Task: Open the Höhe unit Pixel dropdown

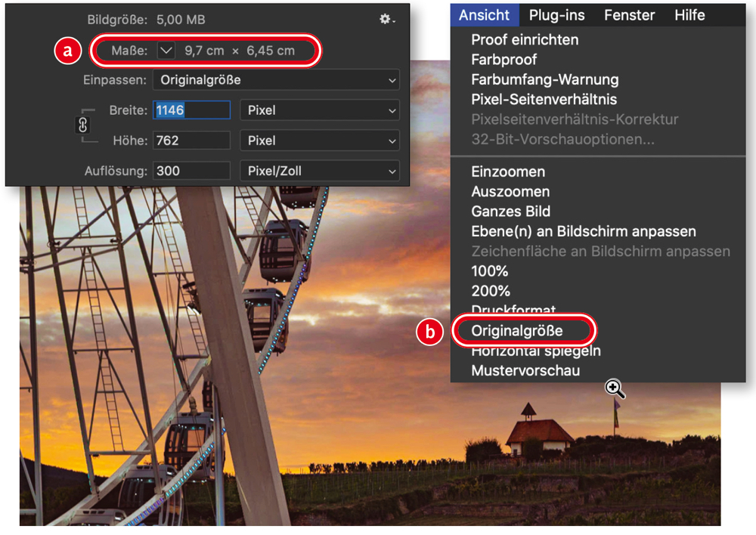Action: pos(320,141)
